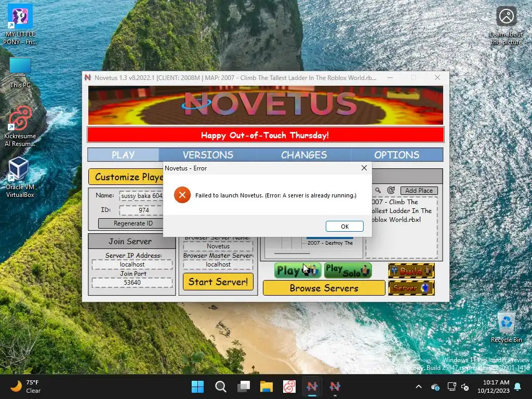Click the Server hazard-striped button

click(411, 288)
